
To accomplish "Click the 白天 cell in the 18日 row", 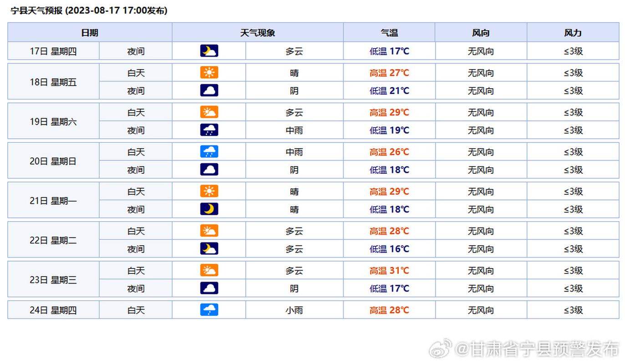I will [136, 72].
